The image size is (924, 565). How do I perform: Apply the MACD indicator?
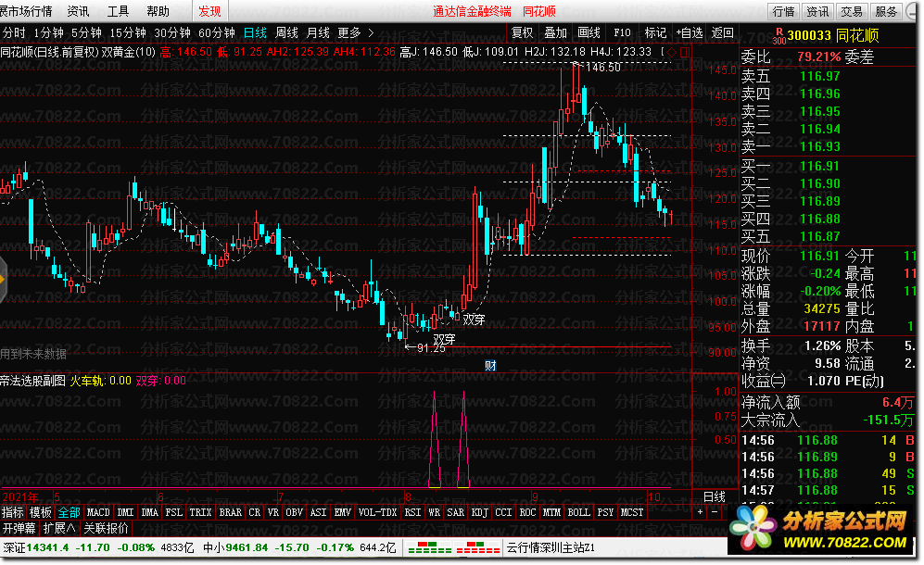98,512
